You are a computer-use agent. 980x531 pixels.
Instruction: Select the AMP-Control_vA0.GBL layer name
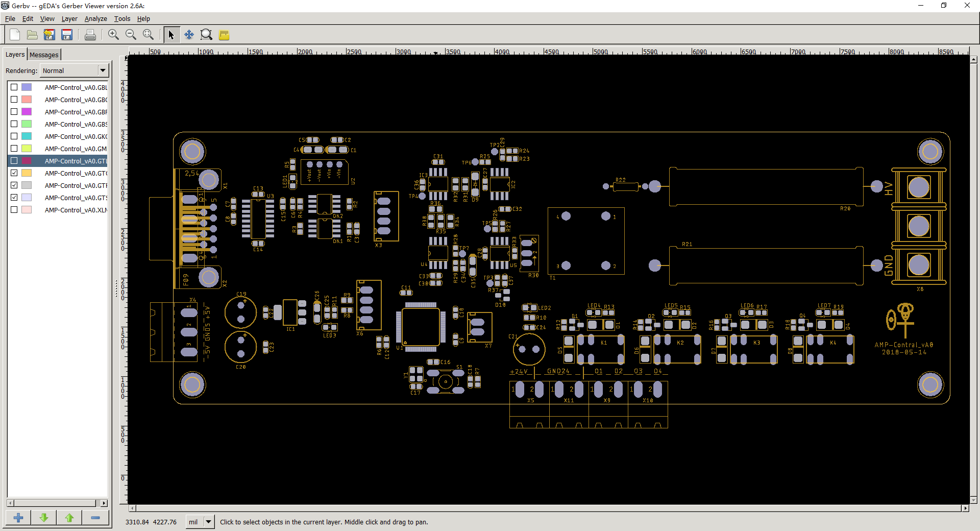pos(76,87)
